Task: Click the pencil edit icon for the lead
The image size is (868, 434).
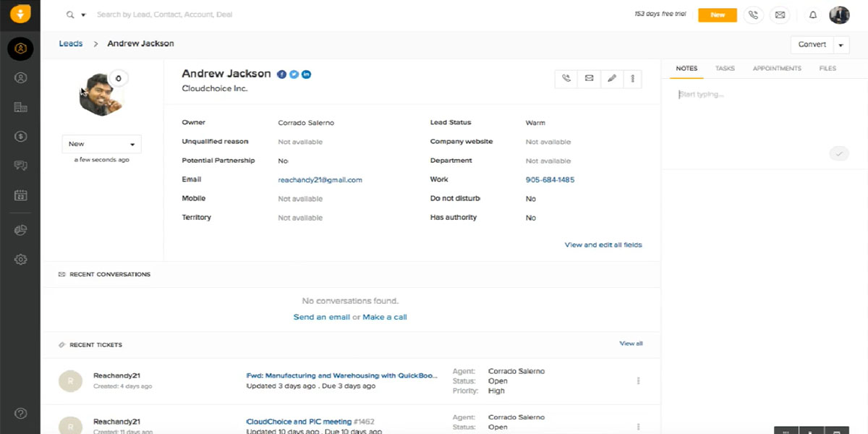Action: [611, 78]
